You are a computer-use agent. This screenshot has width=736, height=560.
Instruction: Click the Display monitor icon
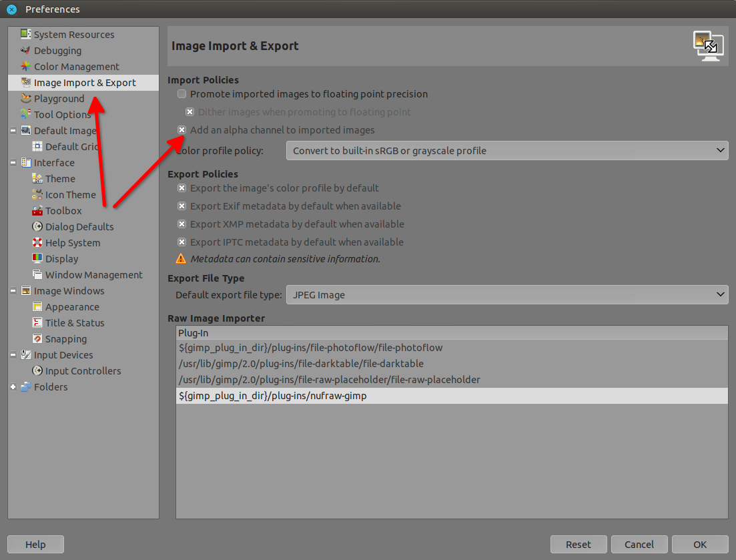tap(37, 258)
